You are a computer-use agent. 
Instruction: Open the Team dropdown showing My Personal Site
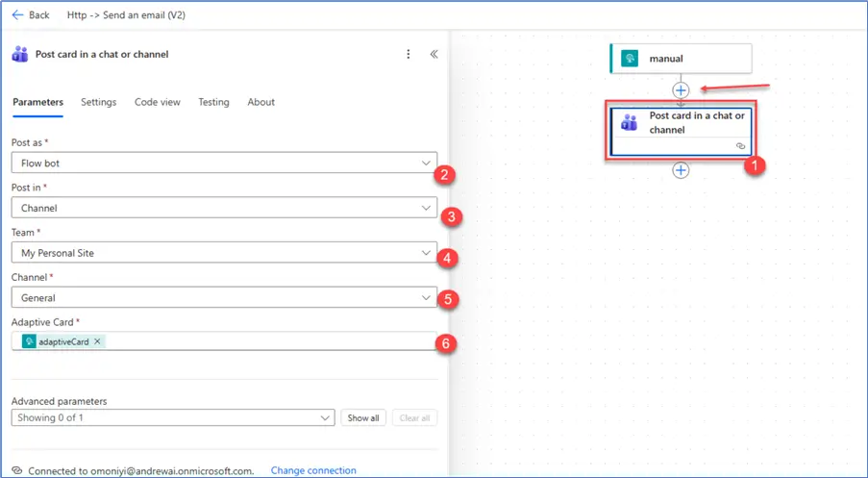click(x=224, y=253)
